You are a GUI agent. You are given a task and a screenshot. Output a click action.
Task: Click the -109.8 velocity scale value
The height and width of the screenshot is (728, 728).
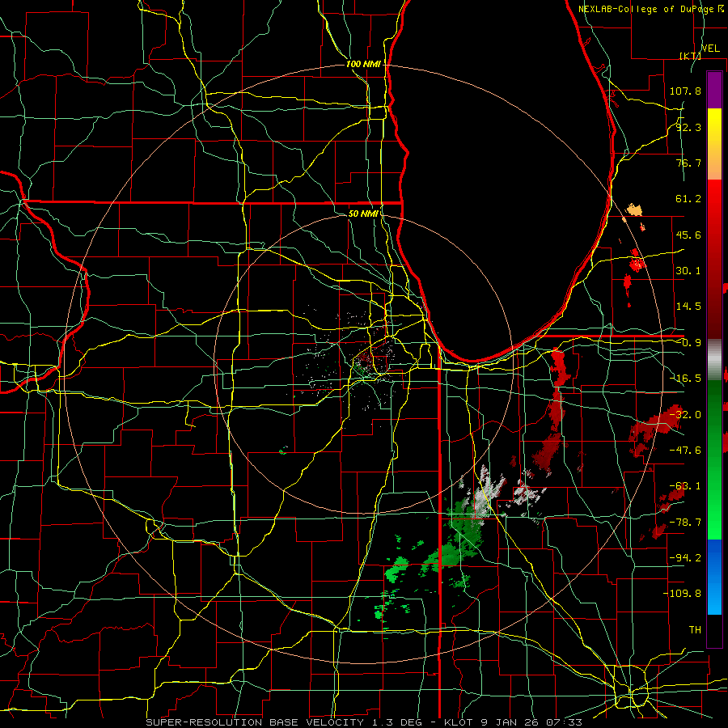click(682, 594)
